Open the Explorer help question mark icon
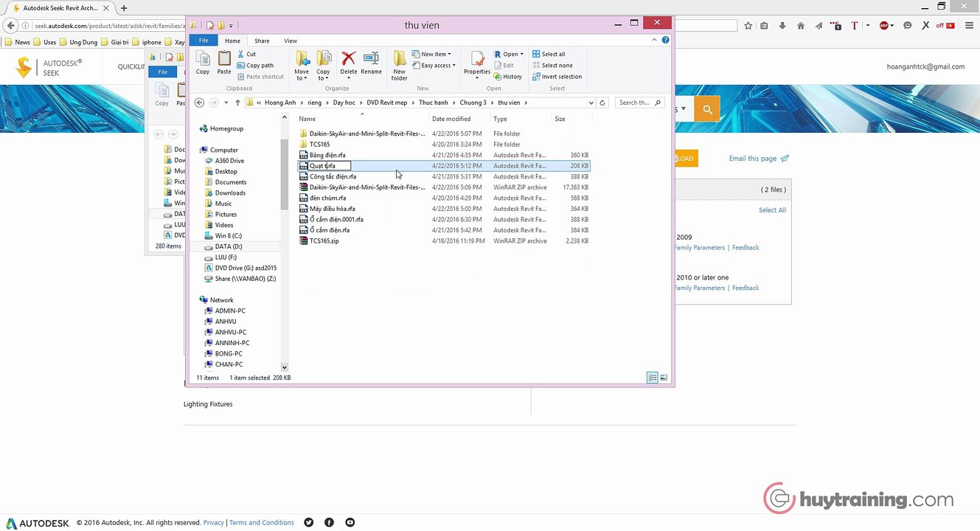 click(x=666, y=41)
